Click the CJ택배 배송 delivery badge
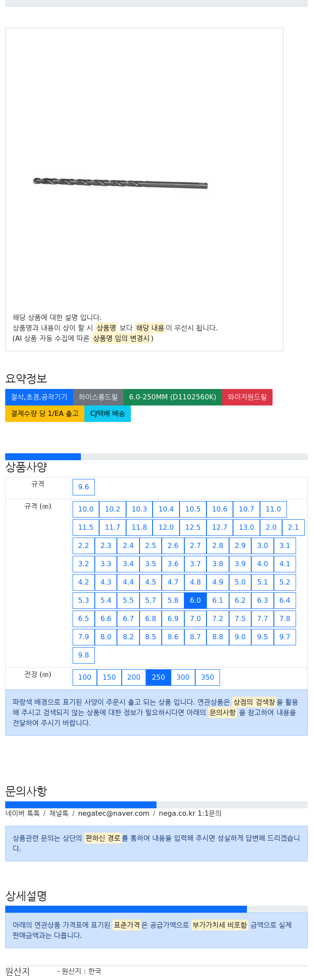 [x=107, y=414]
